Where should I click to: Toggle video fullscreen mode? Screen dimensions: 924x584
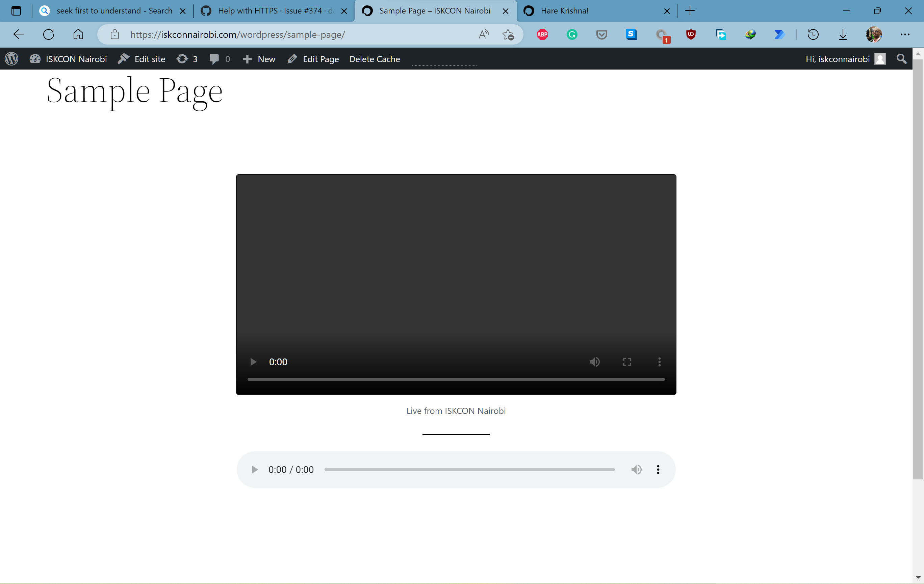tap(627, 362)
